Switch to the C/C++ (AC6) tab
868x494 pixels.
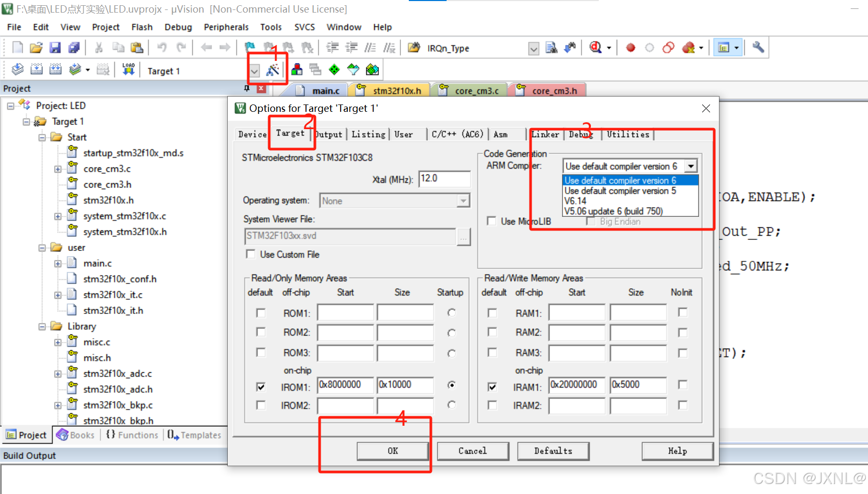coord(457,134)
